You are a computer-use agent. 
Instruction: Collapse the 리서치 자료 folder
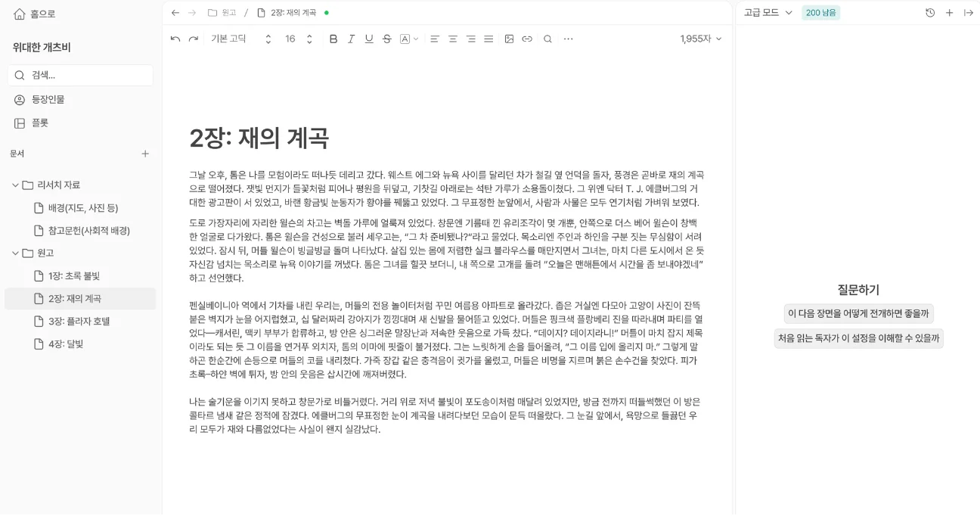[16, 185]
